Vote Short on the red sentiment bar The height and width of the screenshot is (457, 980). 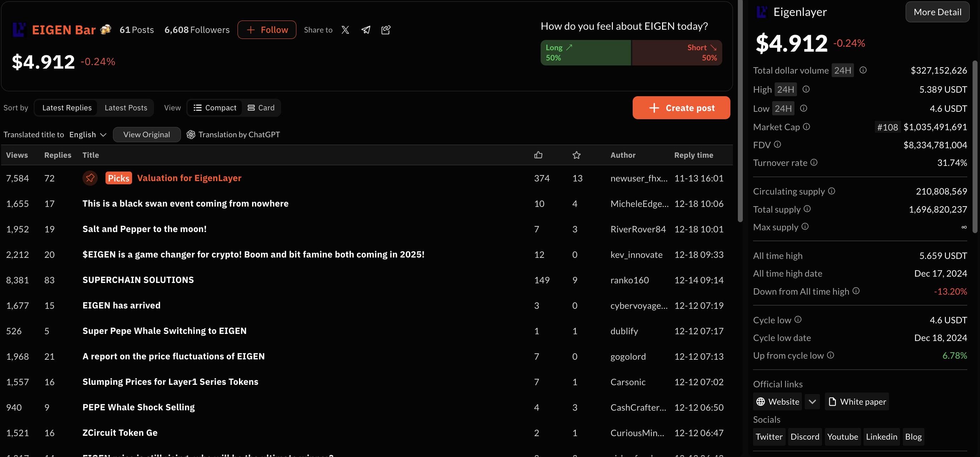coord(677,52)
